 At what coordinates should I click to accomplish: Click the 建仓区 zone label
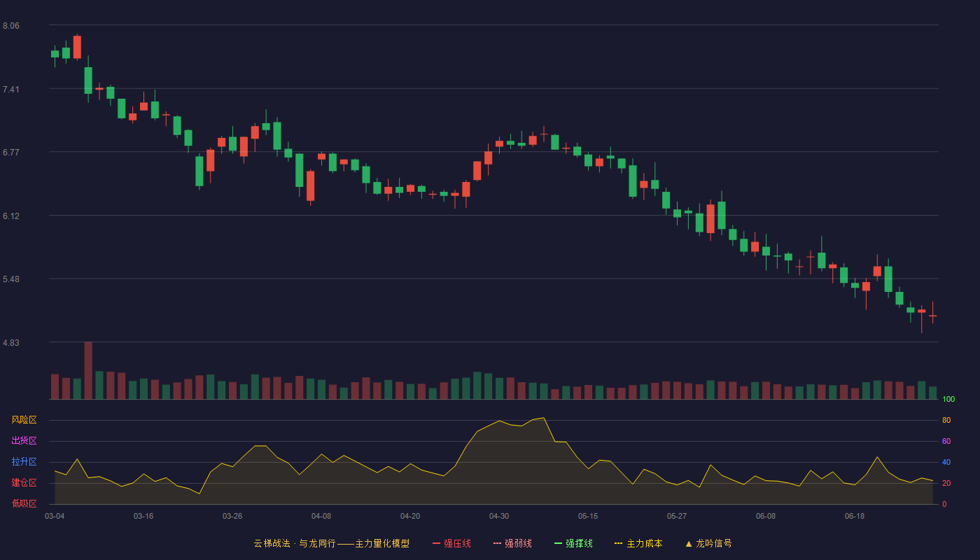pyautogui.click(x=24, y=483)
